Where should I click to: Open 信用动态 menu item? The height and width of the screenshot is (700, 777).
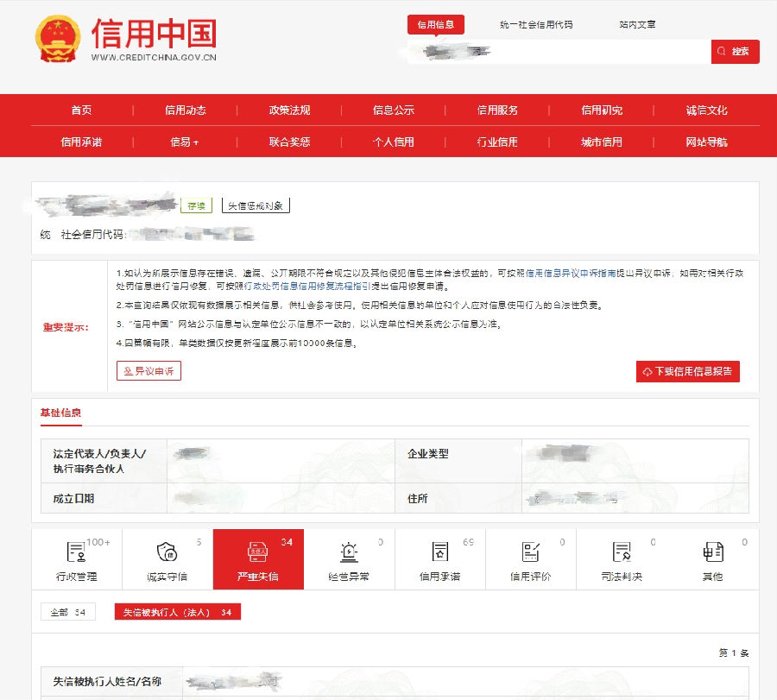(x=186, y=110)
